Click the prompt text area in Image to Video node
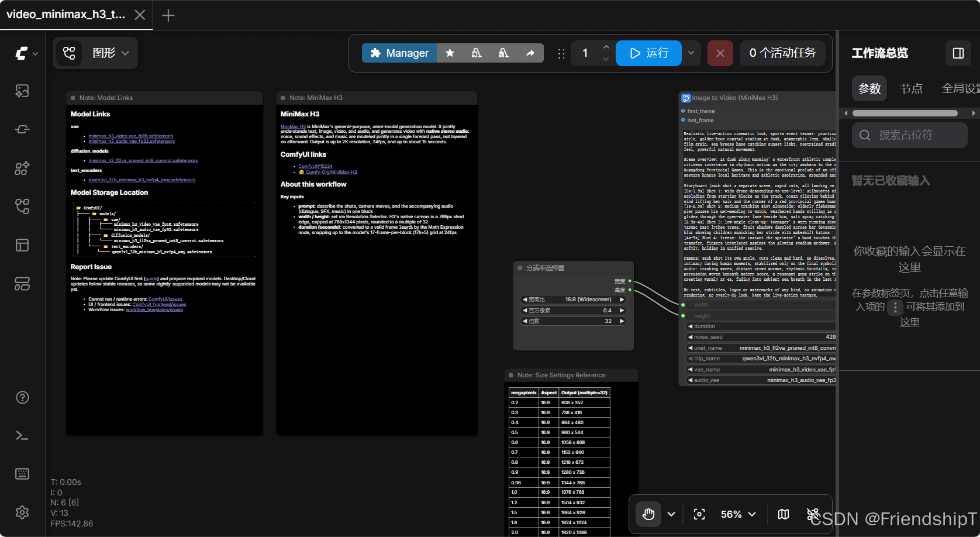The image size is (980, 537). point(760,214)
